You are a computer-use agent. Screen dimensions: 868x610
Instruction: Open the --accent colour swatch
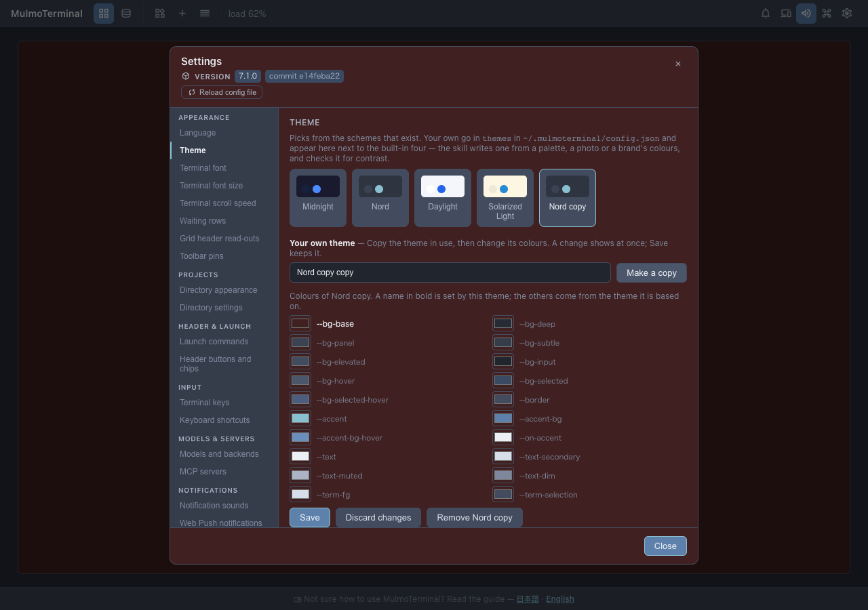300,419
